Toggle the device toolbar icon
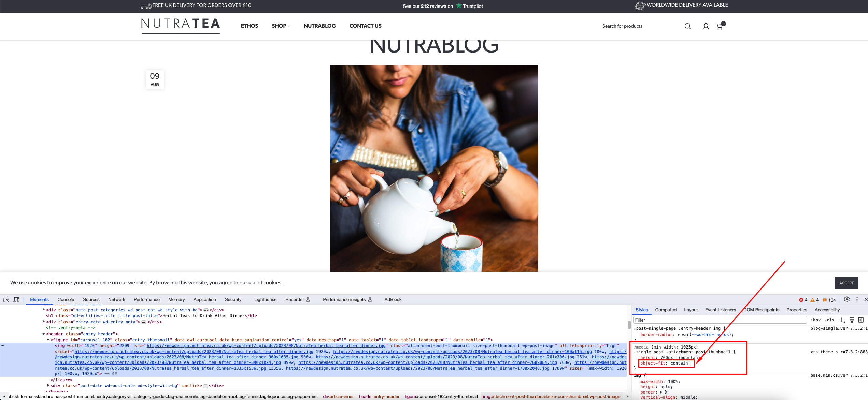Screen dimensions: 868x400 (x=16, y=299)
